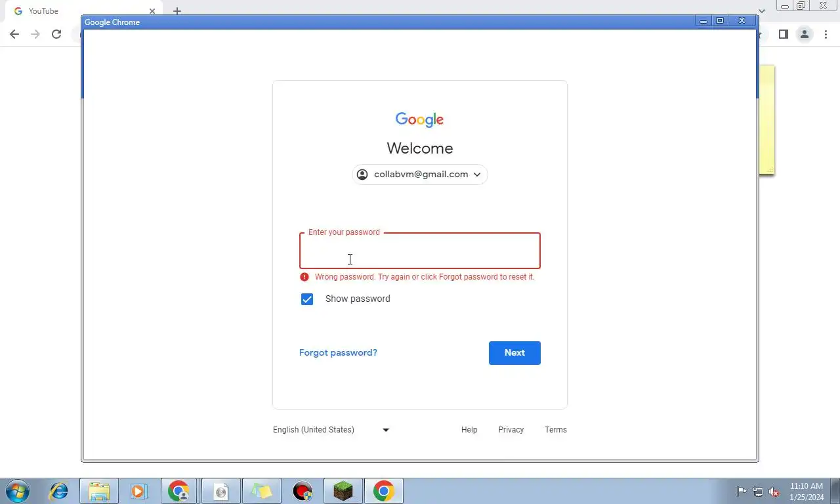Click the Show password label
The height and width of the screenshot is (504, 840).
click(x=358, y=299)
